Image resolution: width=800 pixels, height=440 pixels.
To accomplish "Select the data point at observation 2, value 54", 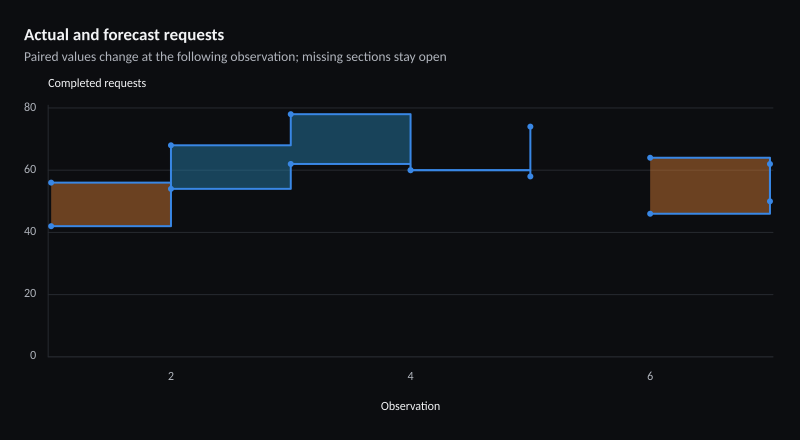I will [x=171, y=189].
